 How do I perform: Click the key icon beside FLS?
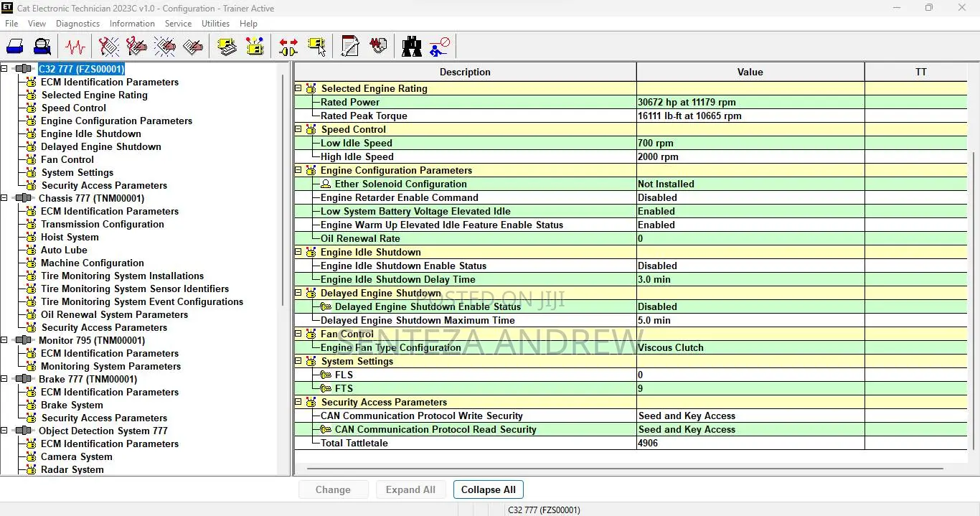326,375
